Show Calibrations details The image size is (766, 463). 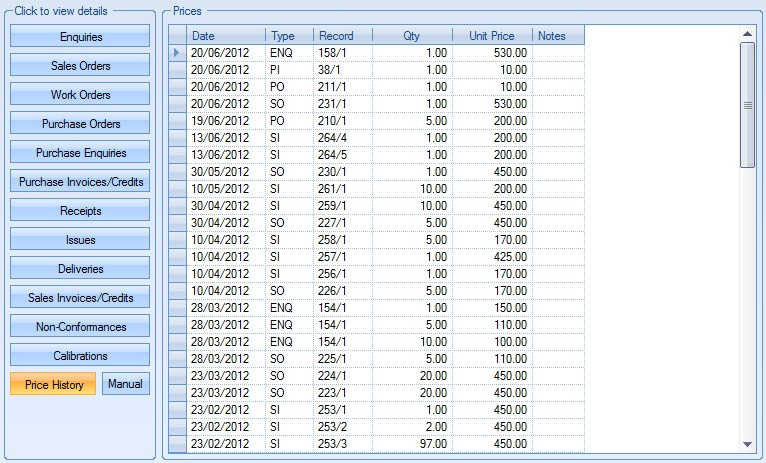click(x=80, y=356)
